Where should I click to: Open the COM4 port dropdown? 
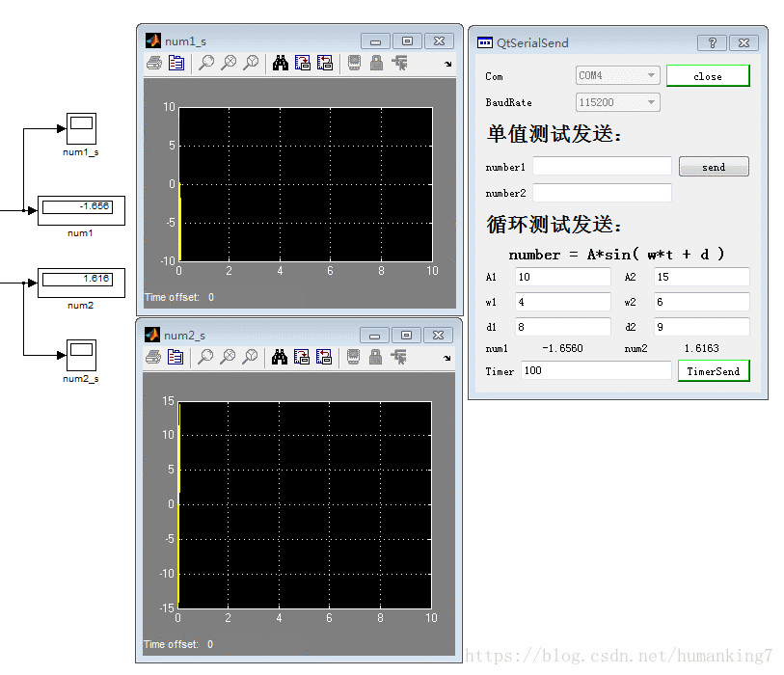click(x=617, y=75)
